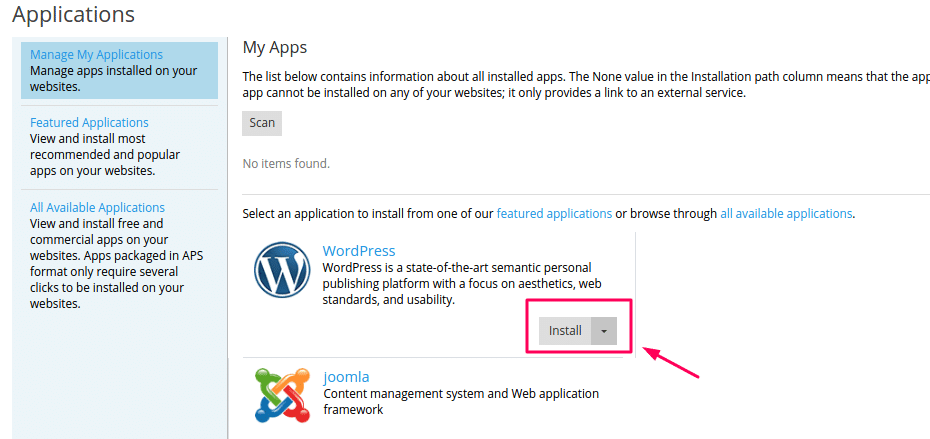930x439 pixels.
Task: Click 'Manage apps installed on your websites' text
Action: (113, 79)
